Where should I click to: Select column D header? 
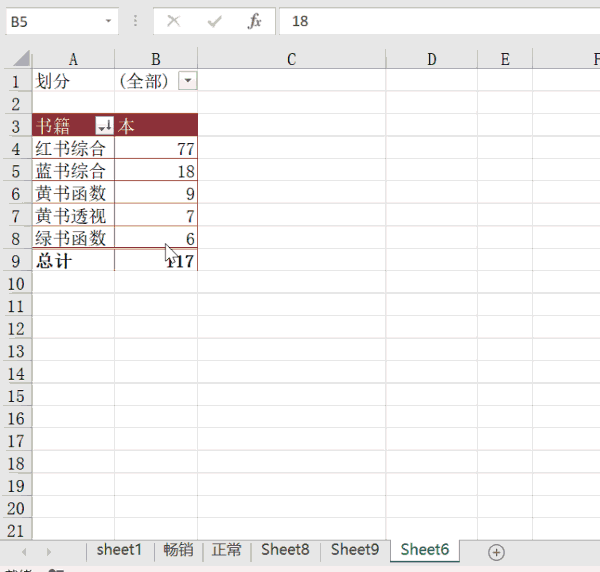coord(432,59)
